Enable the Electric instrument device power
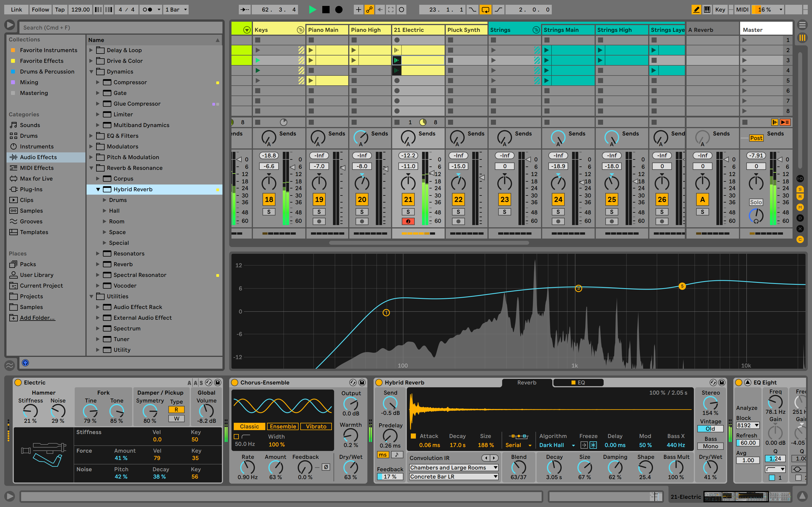Screen dimensions: 812x507 tap(15, 383)
